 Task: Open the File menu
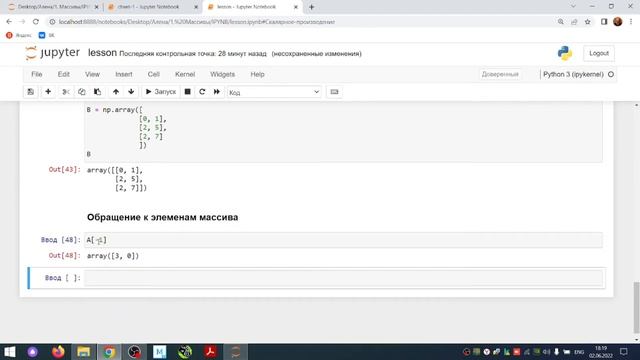37,74
